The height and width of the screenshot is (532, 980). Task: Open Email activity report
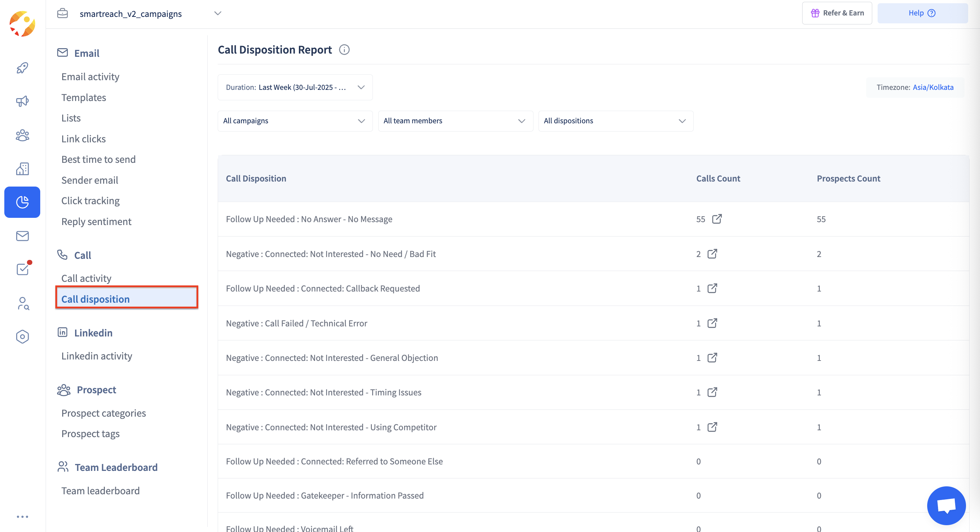click(x=90, y=77)
